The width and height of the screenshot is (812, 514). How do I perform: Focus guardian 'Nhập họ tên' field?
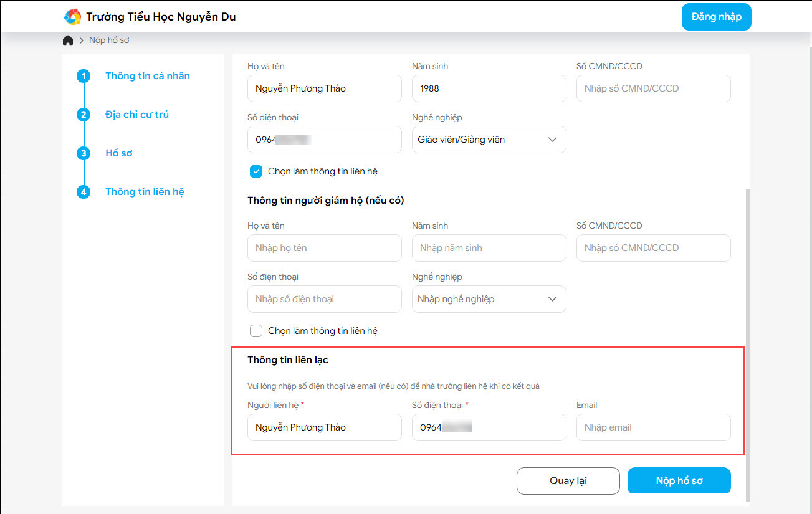coord(324,248)
